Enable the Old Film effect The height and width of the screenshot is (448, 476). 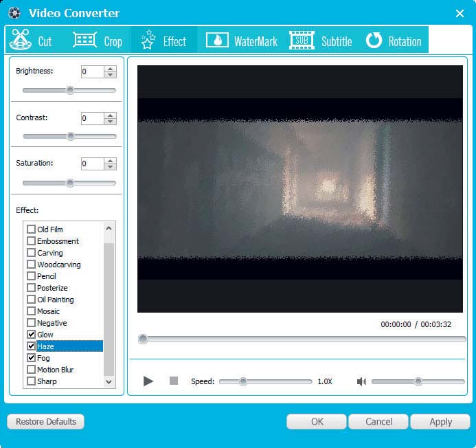(x=32, y=229)
